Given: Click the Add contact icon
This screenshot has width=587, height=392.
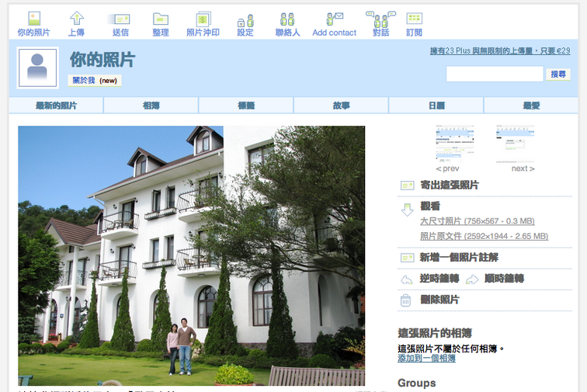Looking at the screenshot, I should (x=335, y=19).
